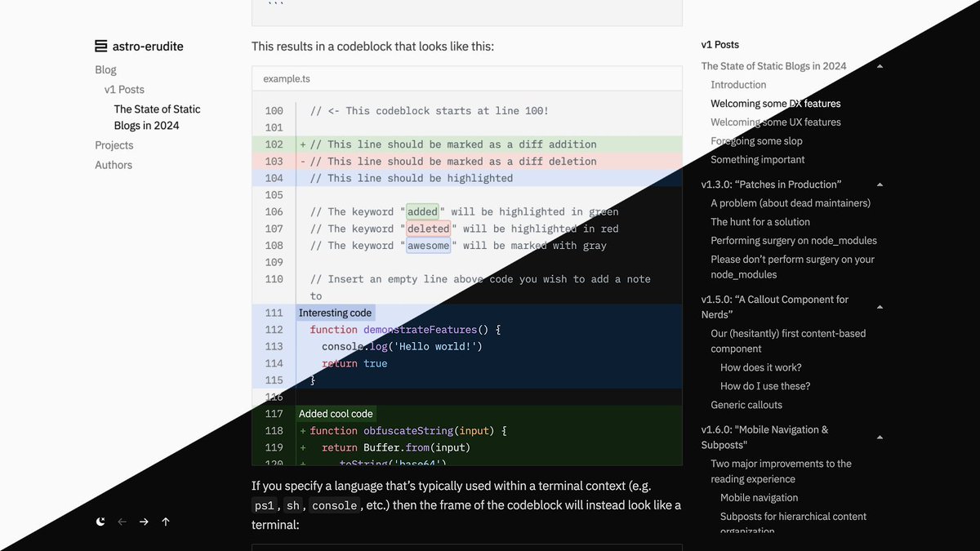The width and height of the screenshot is (980, 551).
Task: Click function obfuscateString(input) line
Action: coord(408,431)
